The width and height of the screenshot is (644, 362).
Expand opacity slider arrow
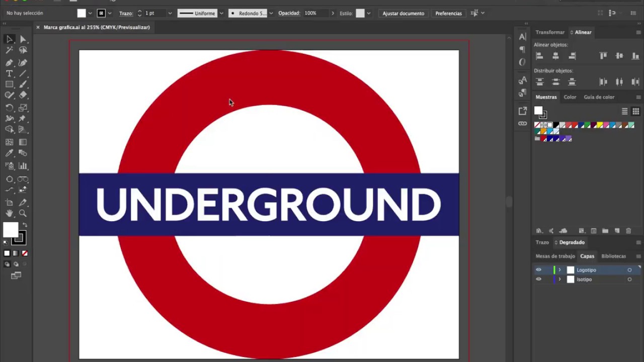point(333,13)
